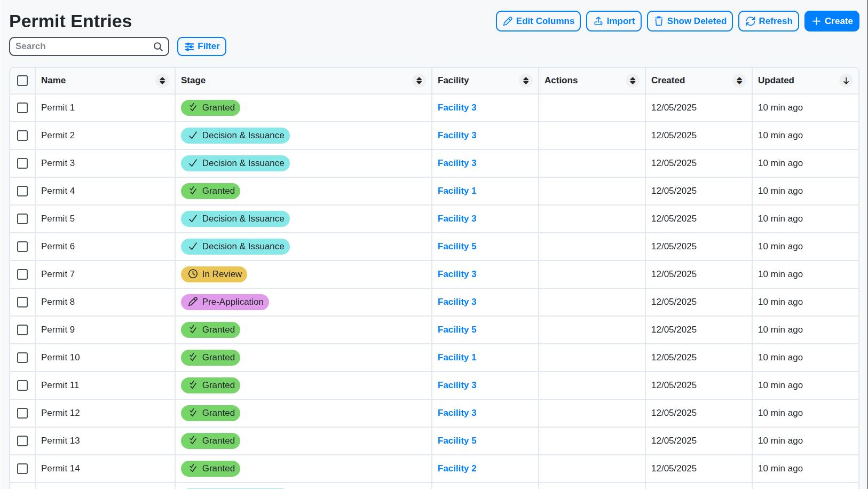The width and height of the screenshot is (868, 489).
Task: Check the checkbox for Permit 12
Action: click(22, 413)
